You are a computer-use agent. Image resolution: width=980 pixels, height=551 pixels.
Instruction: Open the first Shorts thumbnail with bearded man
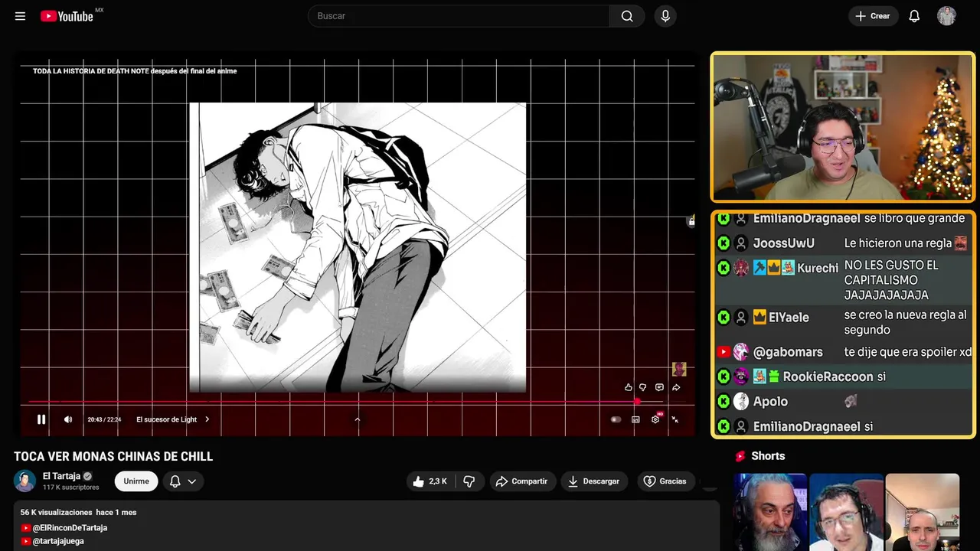(x=770, y=512)
